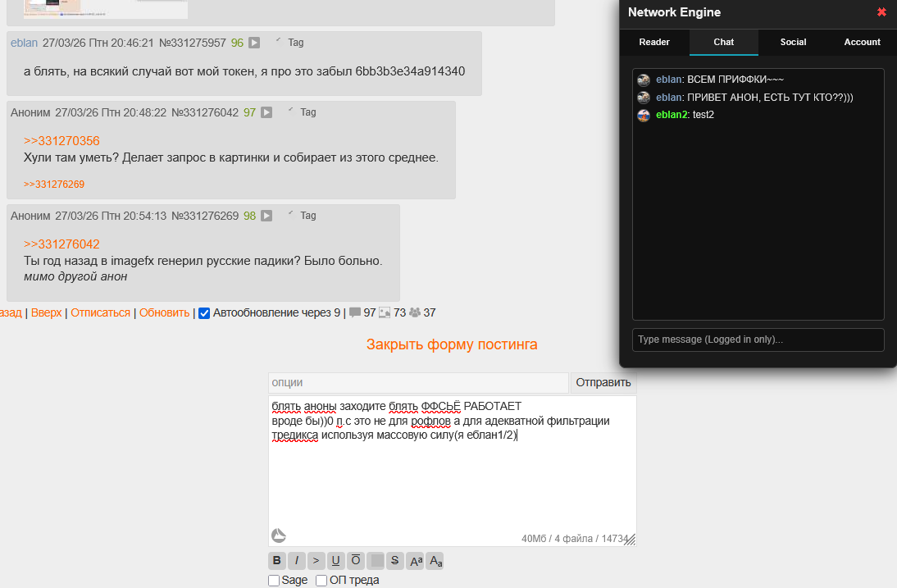This screenshot has height=588, width=897.
Task: Click the Bold formatting button
Action: pyautogui.click(x=277, y=561)
